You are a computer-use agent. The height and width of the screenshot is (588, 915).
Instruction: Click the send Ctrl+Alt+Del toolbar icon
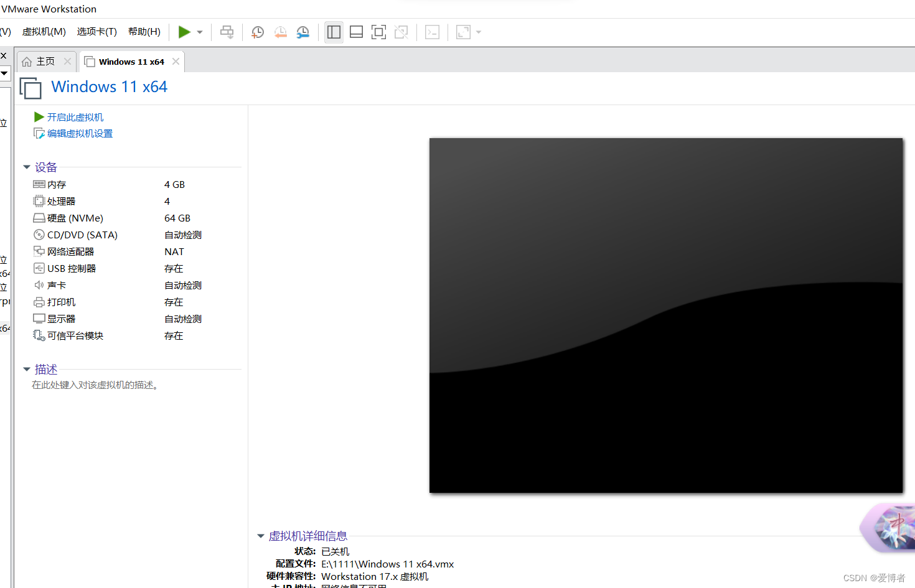point(227,32)
